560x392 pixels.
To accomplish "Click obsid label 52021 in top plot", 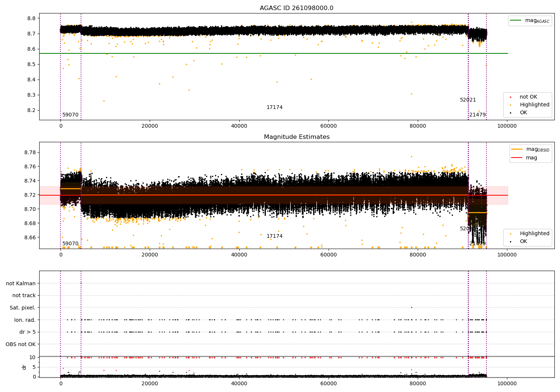I will pyautogui.click(x=468, y=100).
